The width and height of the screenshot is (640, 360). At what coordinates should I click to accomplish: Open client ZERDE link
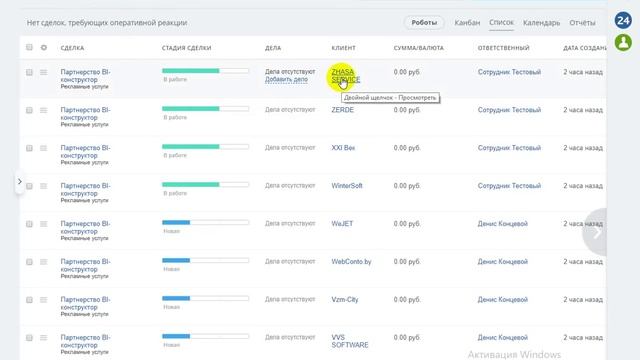pyautogui.click(x=342, y=110)
